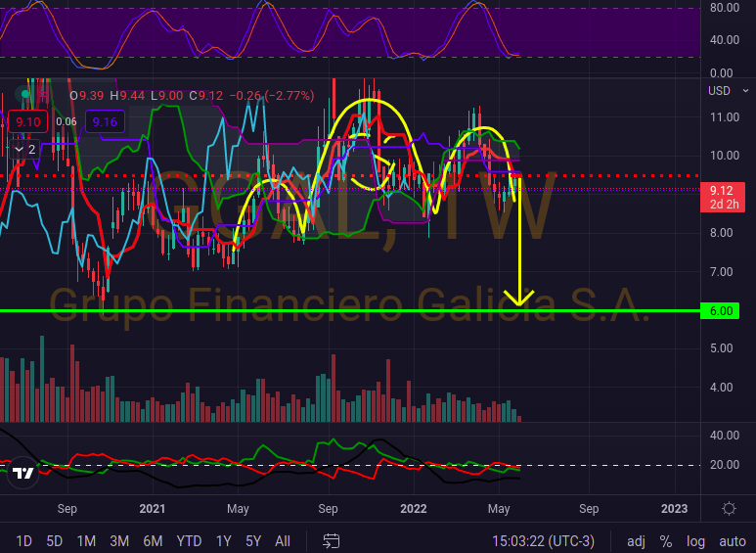
Task: Expand the collapsed indicators legend showing 2
Action: pos(25,149)
